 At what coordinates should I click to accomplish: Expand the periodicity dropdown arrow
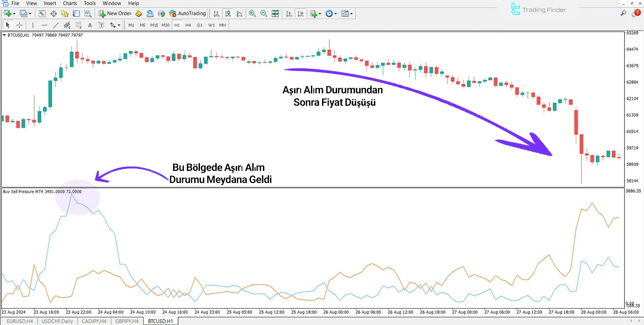(335, 14)
